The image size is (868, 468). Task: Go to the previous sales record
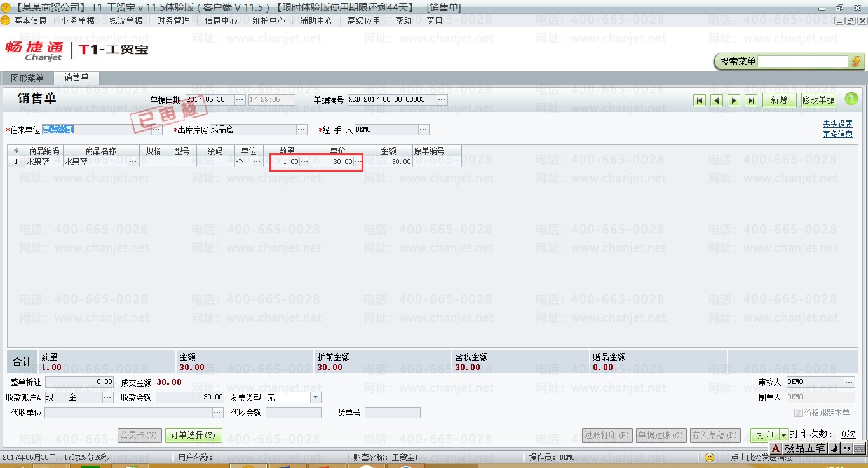tap(717, 100)
